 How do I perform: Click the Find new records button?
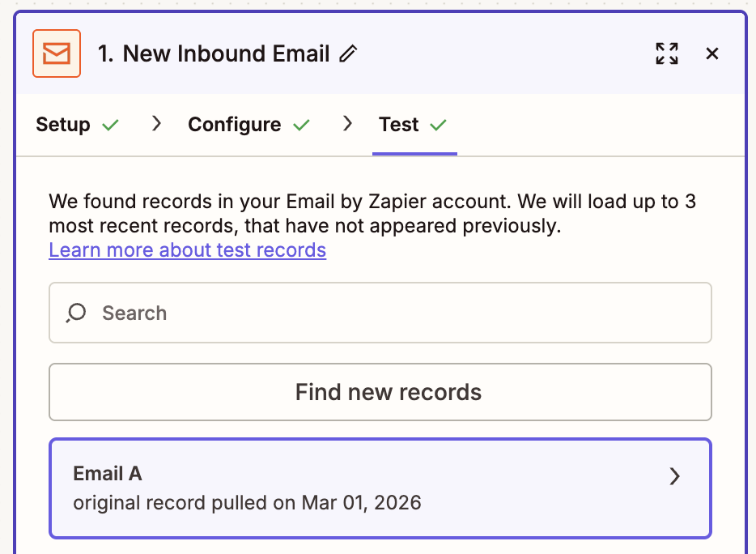(380, 392)
